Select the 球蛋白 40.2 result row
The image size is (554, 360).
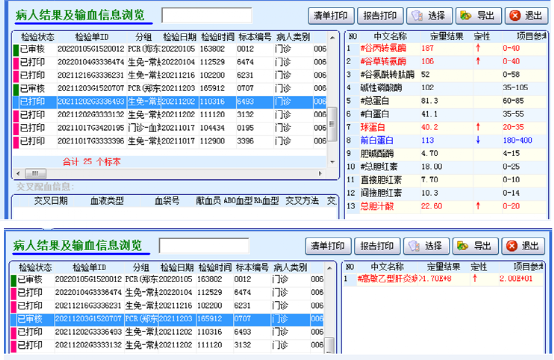pyautogui.click(x=446, y=127)
